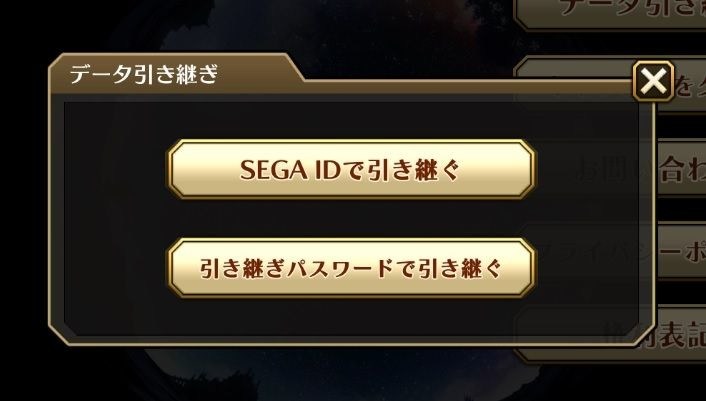Tap the white X icon on the dialog
The height and width of the screenshot is (401, 706).
[x=653, y=81]
